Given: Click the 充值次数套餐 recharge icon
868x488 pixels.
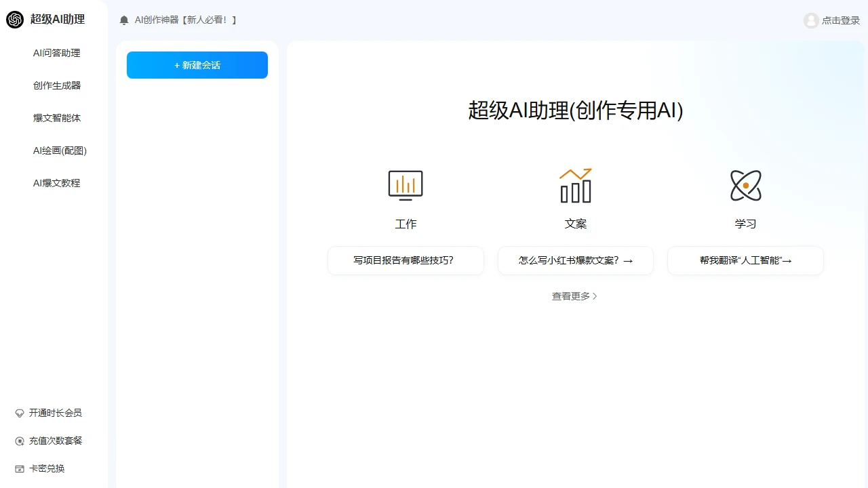Looking at the screenshot, I should coord(18,441).
